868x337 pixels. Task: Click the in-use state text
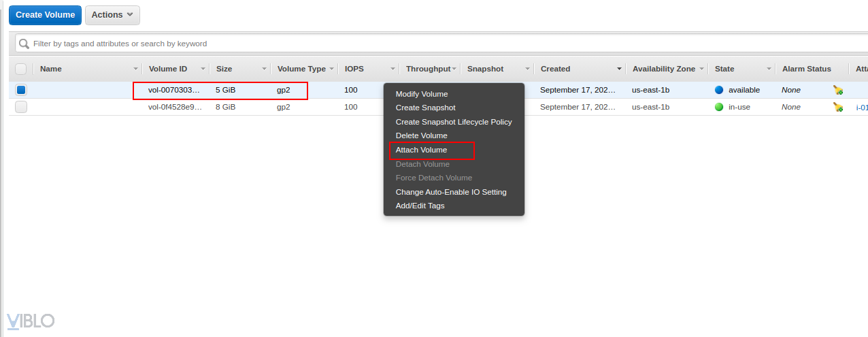pos(739,107)
